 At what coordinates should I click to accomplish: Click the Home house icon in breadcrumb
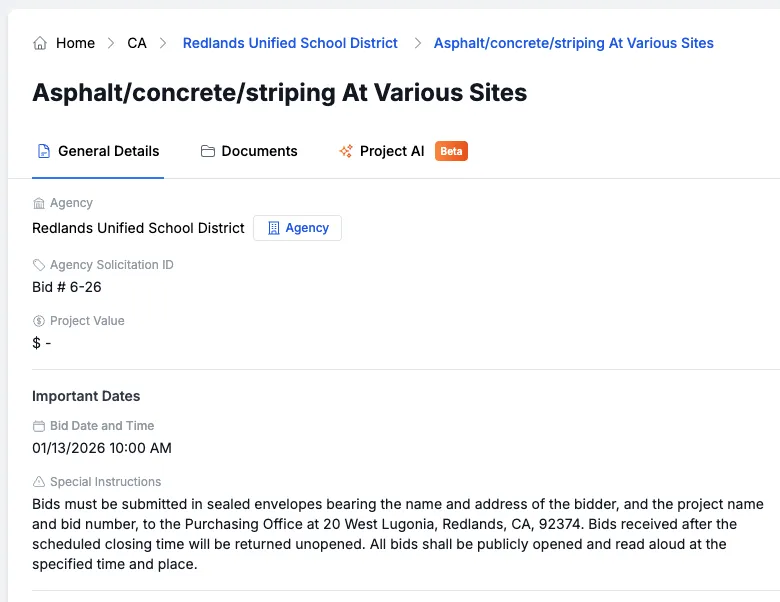pyautogui.click(x=40, y=43)
